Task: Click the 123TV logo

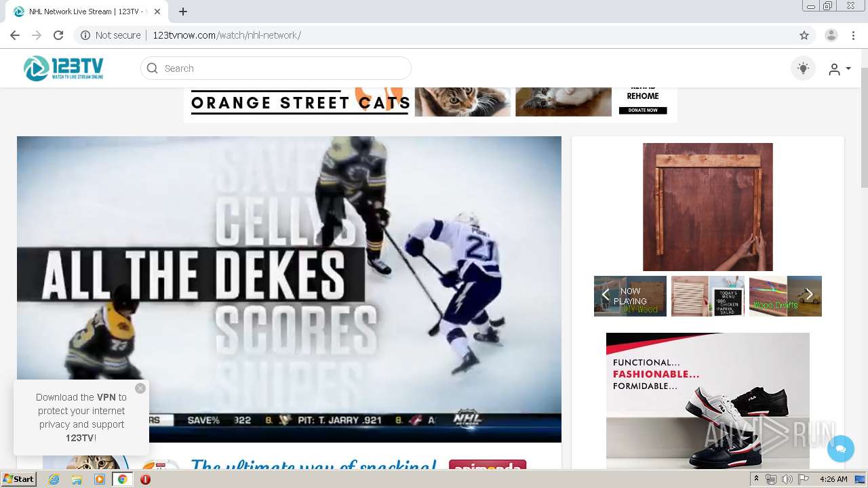Action: tap(63, 68)
